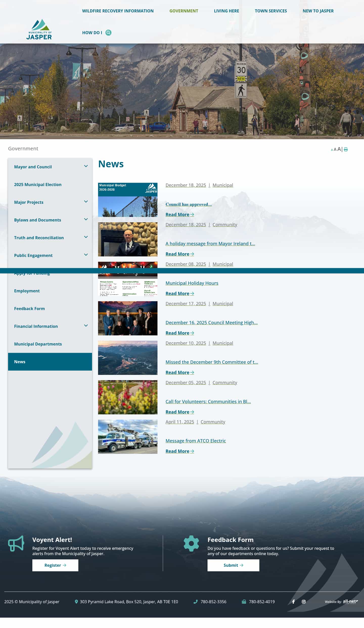Click the council group photo thumbnail
The width and height of the screenshot is (364, 628).
tap(128, 318)
